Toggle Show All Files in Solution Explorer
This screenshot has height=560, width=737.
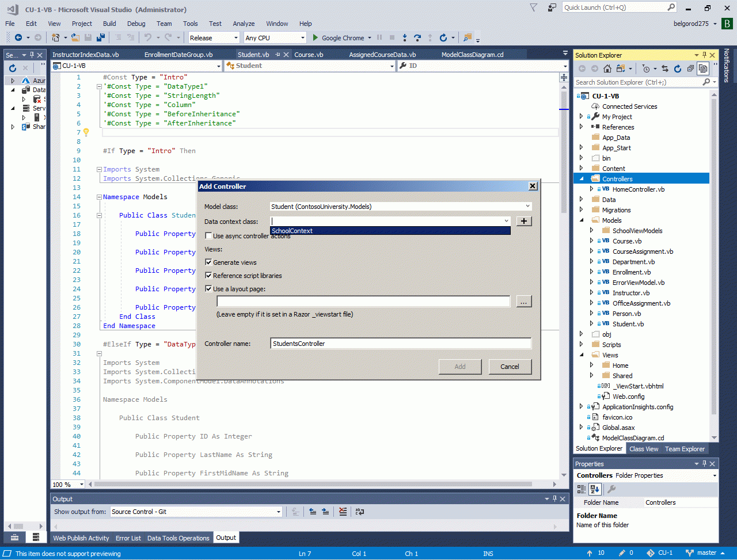pos(703,68)
